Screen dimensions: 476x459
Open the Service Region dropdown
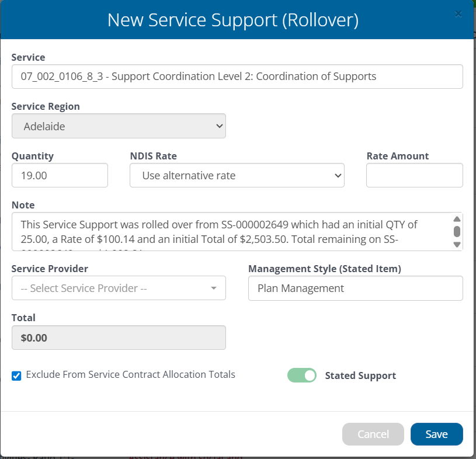(x=119, y=126)
